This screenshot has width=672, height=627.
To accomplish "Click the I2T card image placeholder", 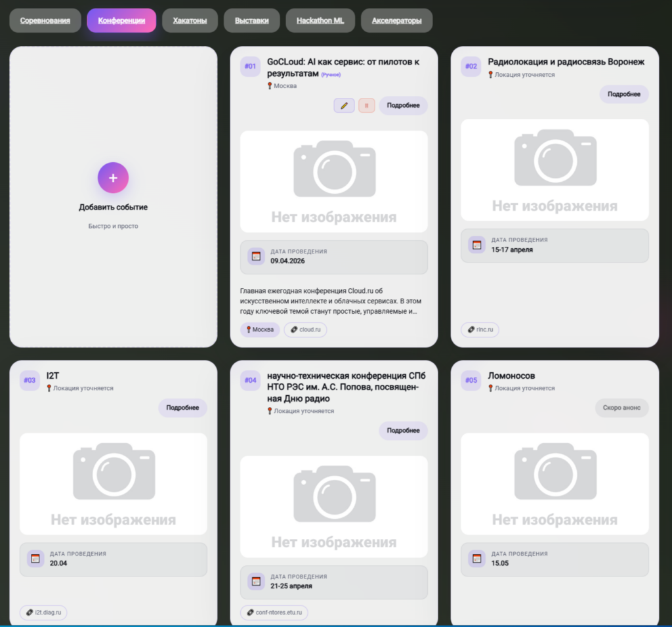I will [113, 484].
